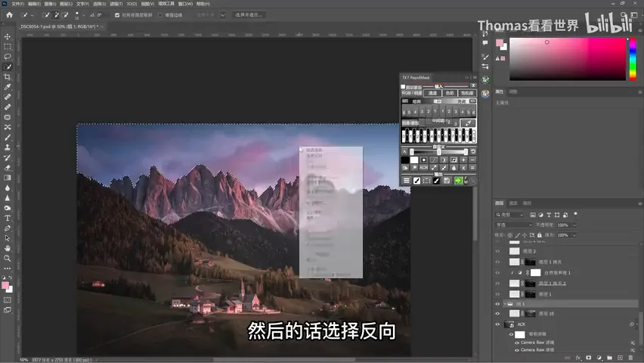
Task: Toggle visibility of layer '图层 1 拷贝'
Action: click(497, 262)
